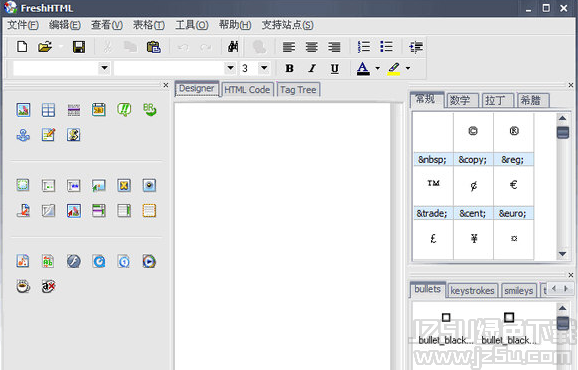Insert a Windows Media Player object
Screen dimensions: 578x370
coord(149,261)
